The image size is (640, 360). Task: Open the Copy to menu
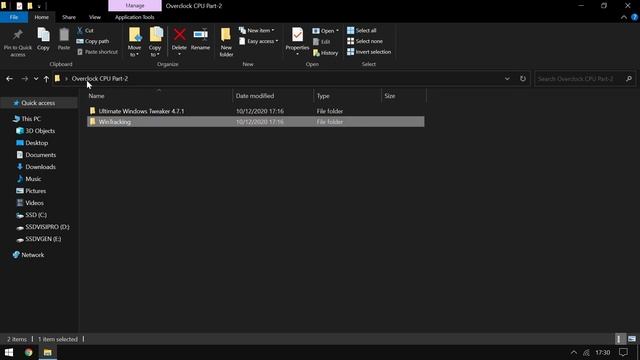tap(155, 42)
